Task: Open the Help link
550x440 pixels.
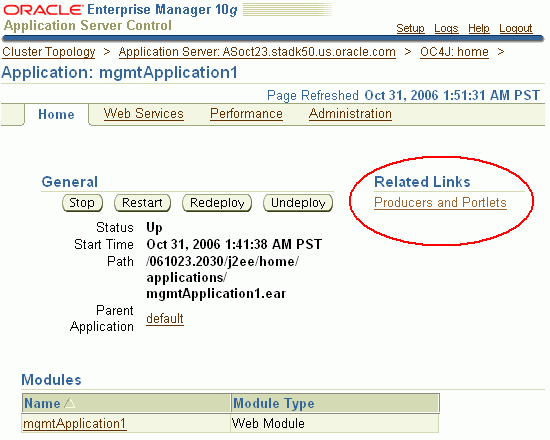Action: click(479, 28)
